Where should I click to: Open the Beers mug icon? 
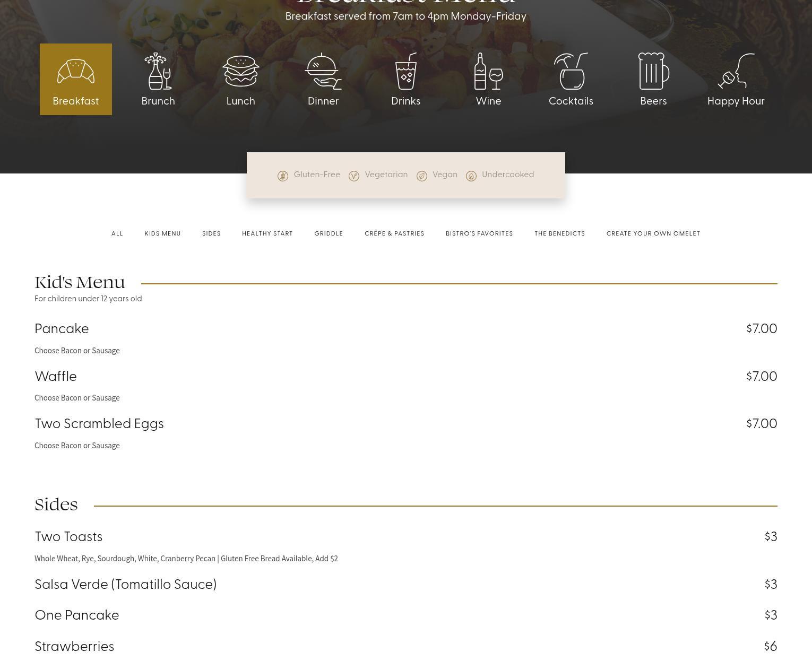[x=653, y=71]
